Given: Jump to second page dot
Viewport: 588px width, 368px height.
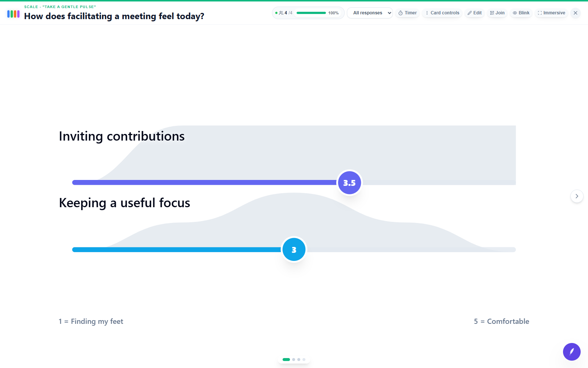Looking at the screenshot, I should 294,360.
